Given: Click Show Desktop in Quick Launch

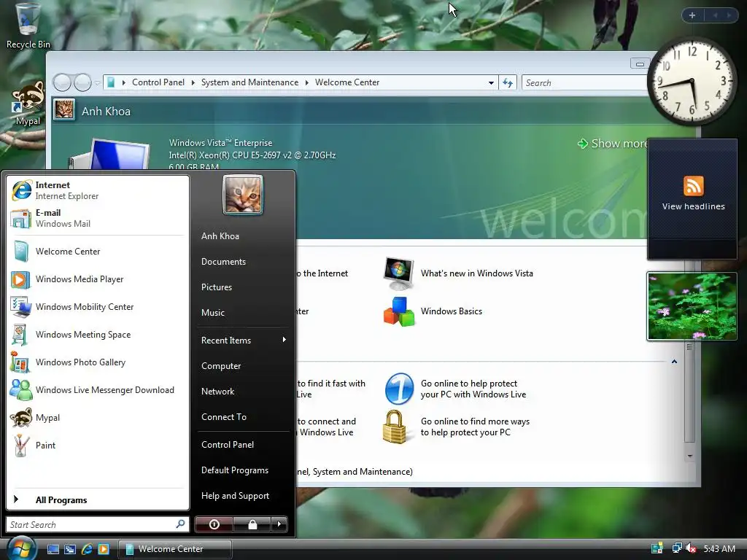Looking at the screenshot, I should 53,549.
